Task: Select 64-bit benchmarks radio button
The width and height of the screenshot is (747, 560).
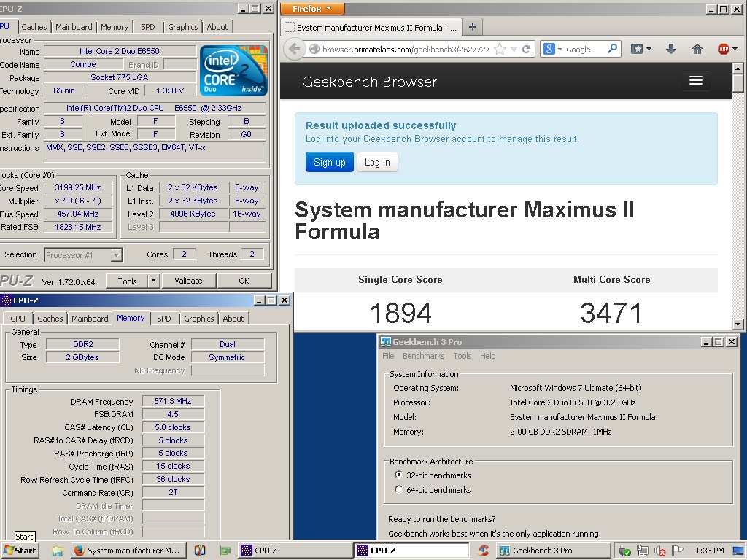Action: (x=399, y=489)
